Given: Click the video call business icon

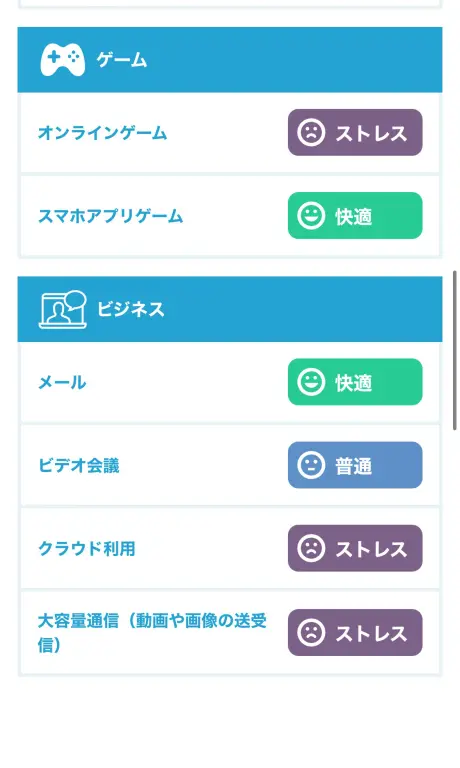Looking at the screenshot, I should (63, 309).
